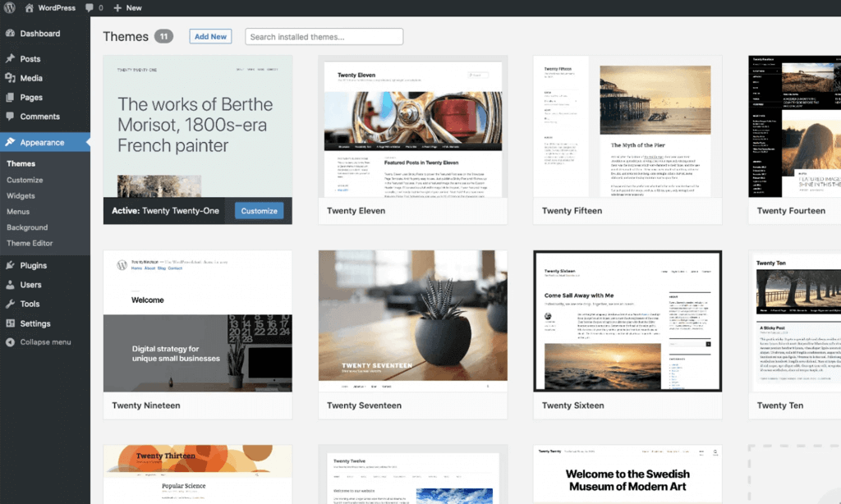Select the Twenty Ten theme thumbnail
This screenshot has height=504, width=841.
[x=795, y=321]
